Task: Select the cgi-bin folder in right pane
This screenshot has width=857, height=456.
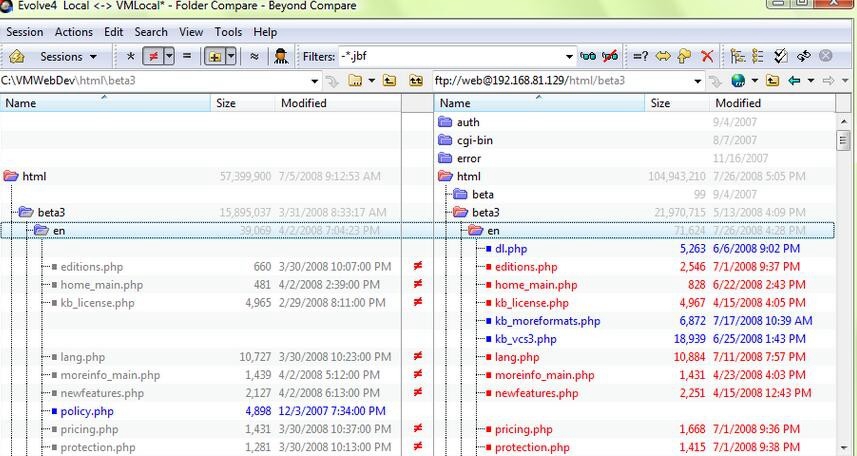Action: click(x=474, y=141)
